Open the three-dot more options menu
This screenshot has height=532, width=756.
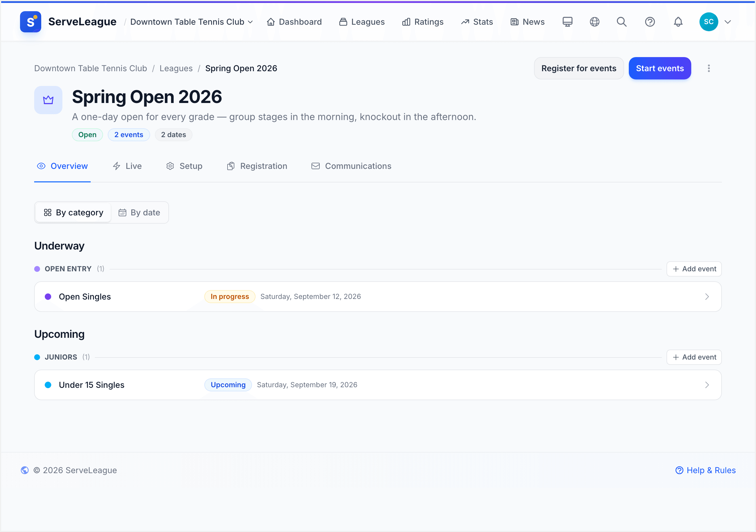pyautogui.click(x=709, y=68)
